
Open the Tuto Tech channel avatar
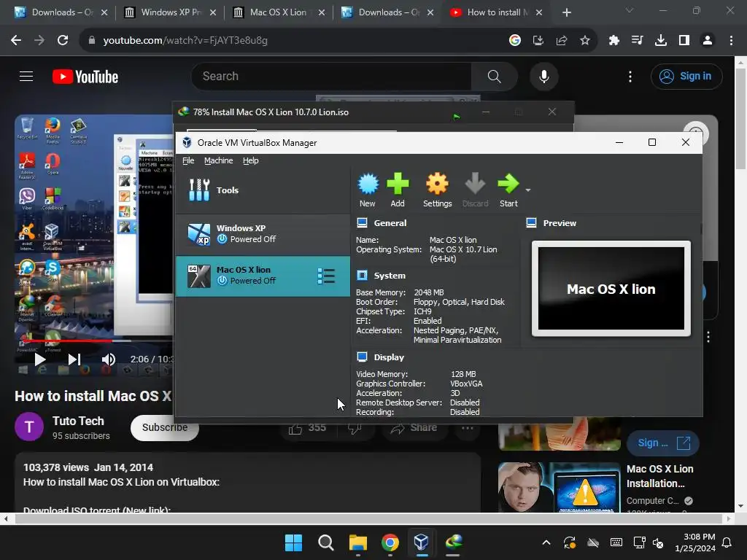[29, 427]
